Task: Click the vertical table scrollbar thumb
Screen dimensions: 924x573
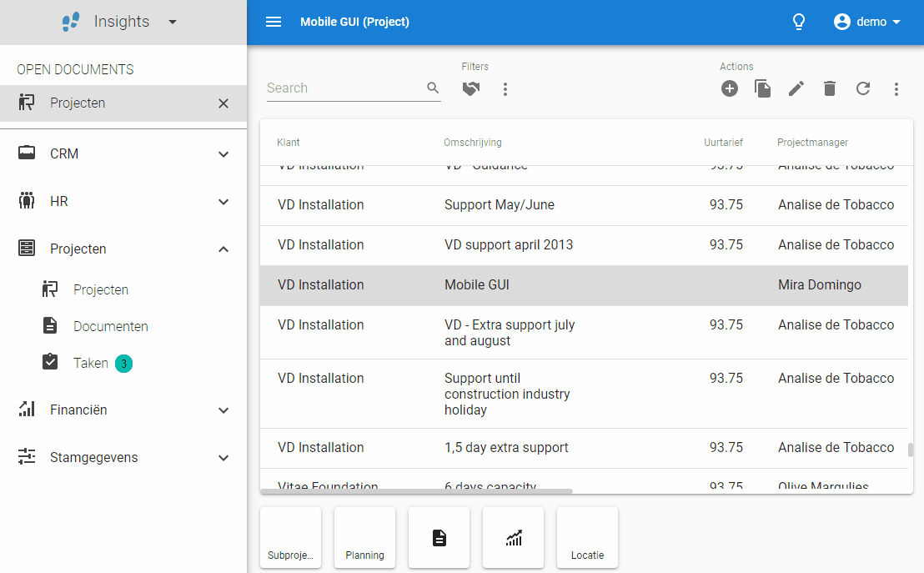Action: click(x=911, y=450)
